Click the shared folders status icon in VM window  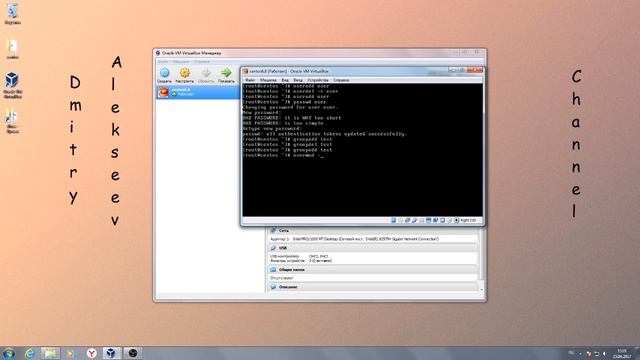point(421,220)
